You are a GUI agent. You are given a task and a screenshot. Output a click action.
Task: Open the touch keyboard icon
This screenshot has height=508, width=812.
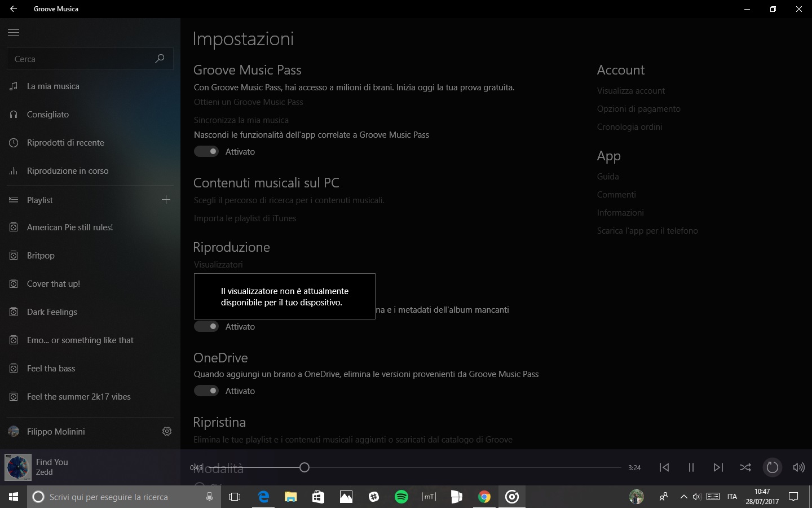[713, 497]
